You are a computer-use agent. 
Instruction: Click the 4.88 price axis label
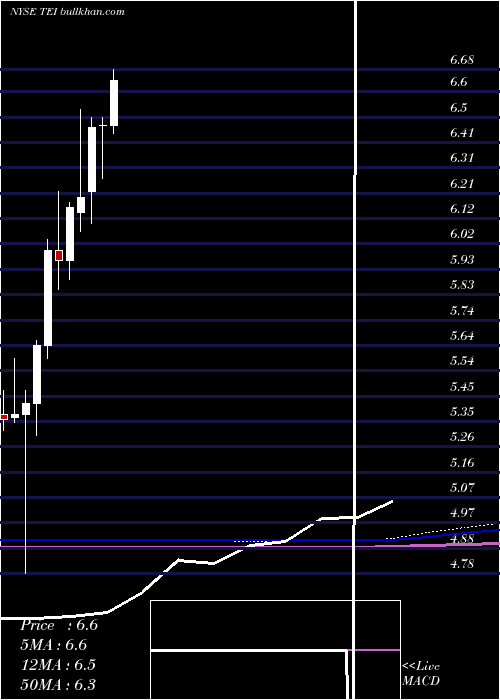[462, 538]
